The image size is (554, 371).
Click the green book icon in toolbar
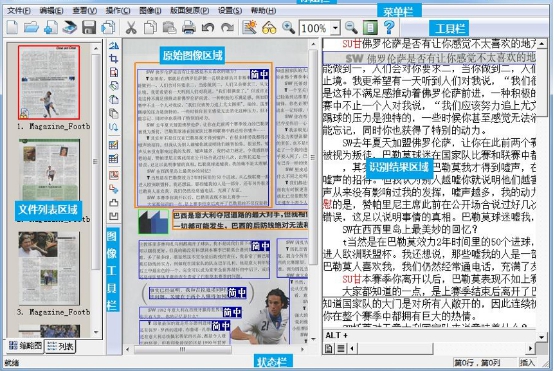(370, 28)
